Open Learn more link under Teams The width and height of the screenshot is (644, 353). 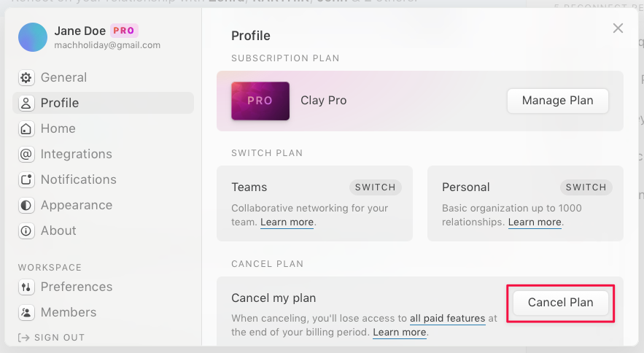click(287, 222)
